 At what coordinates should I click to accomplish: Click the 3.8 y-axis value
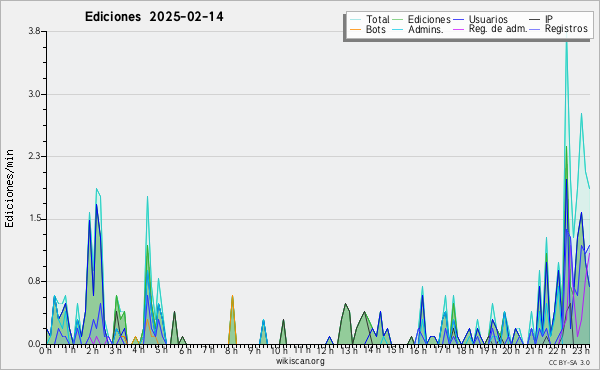[34, 31]
